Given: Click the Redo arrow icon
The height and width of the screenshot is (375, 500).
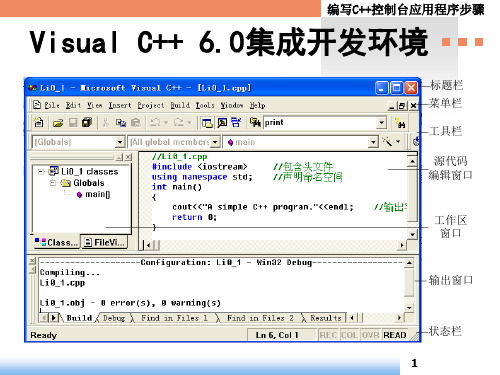Looking at the screenshot, I should 178,122.
